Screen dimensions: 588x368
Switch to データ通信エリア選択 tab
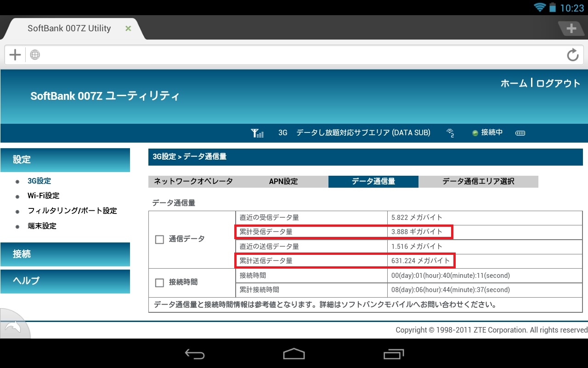[x=478, y=181]
